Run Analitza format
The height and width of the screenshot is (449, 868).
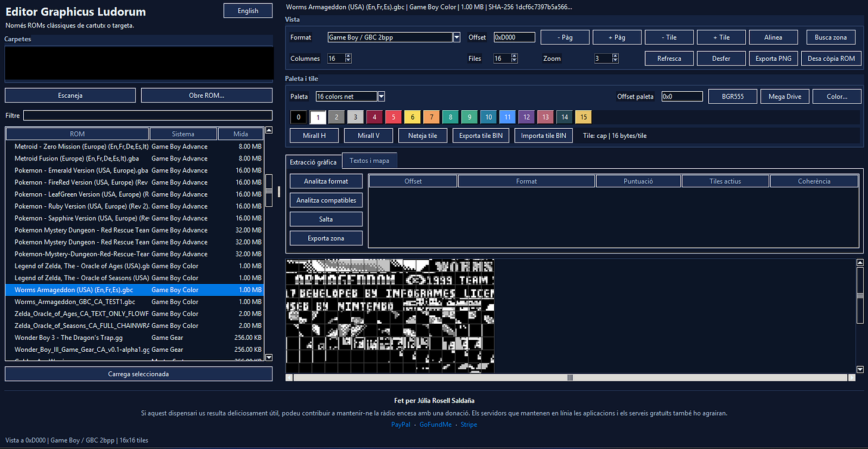[x=326, y=181]
